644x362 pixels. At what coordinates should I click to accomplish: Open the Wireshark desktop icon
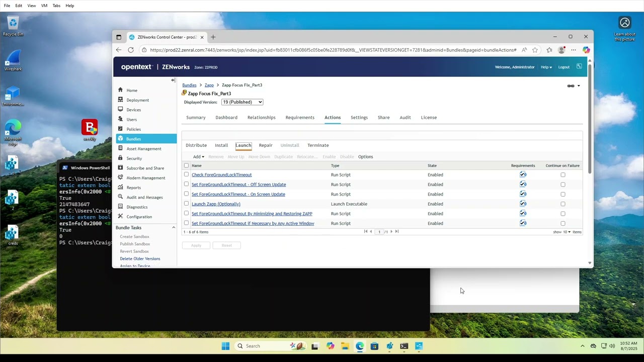pyautogui.click(x=13, y=60)
